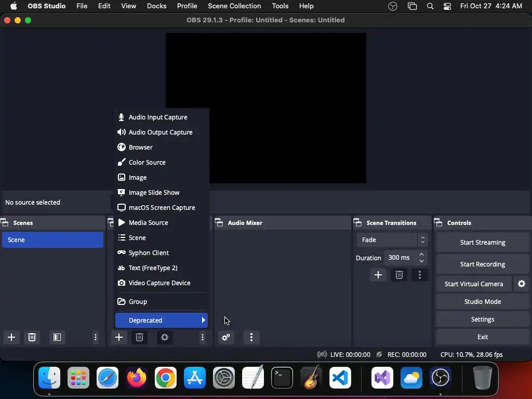Choose Audio Output Capture source

point(162,132)
